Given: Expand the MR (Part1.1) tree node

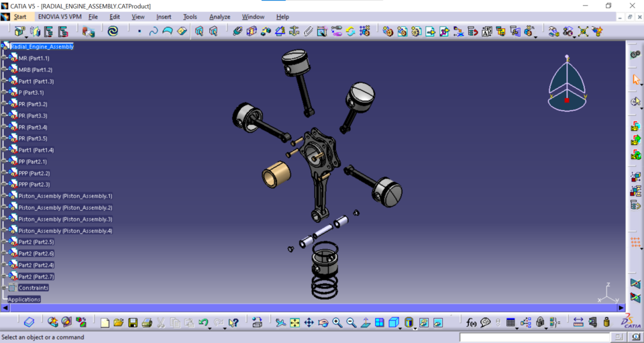Looking at the screenshot, I should pos(4,58).
